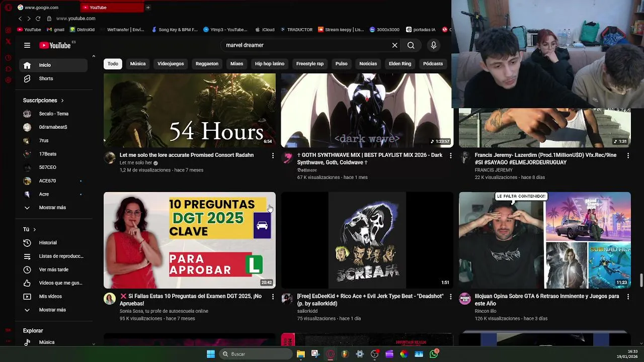Open the TRADUCTOR bookmark

[x=296, y=30]
